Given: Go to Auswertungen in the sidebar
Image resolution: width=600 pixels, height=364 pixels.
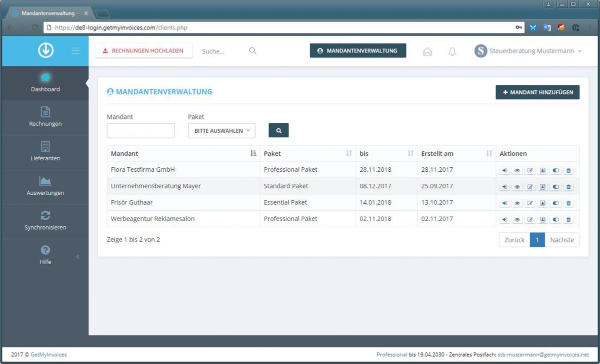Looking at the screenshot, I should click(x=45, y=186).
